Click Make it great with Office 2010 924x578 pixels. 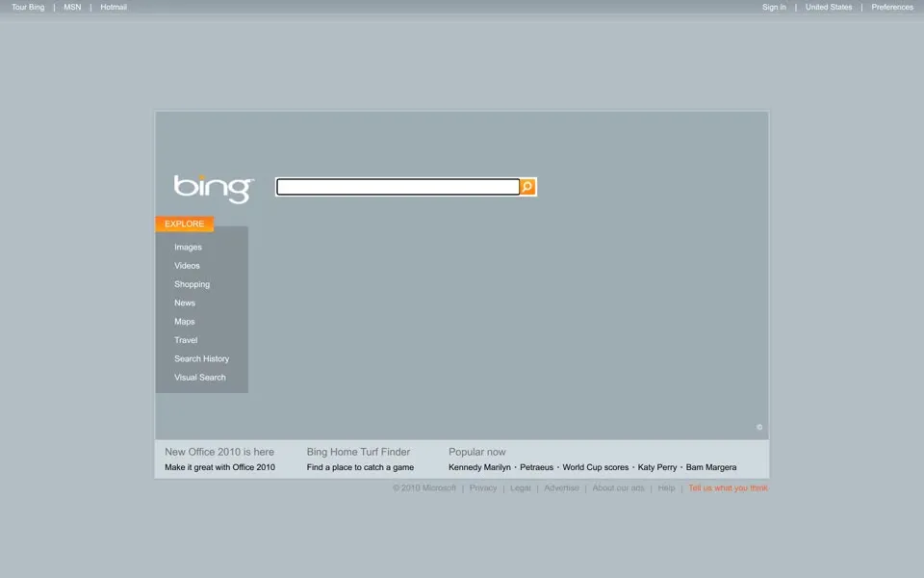(219, 467)
